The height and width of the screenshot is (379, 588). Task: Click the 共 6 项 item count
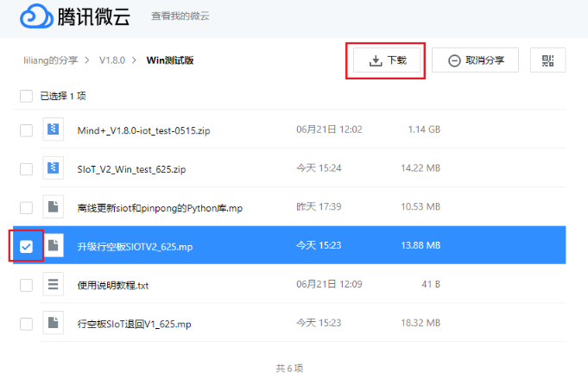tap(289, 369)
